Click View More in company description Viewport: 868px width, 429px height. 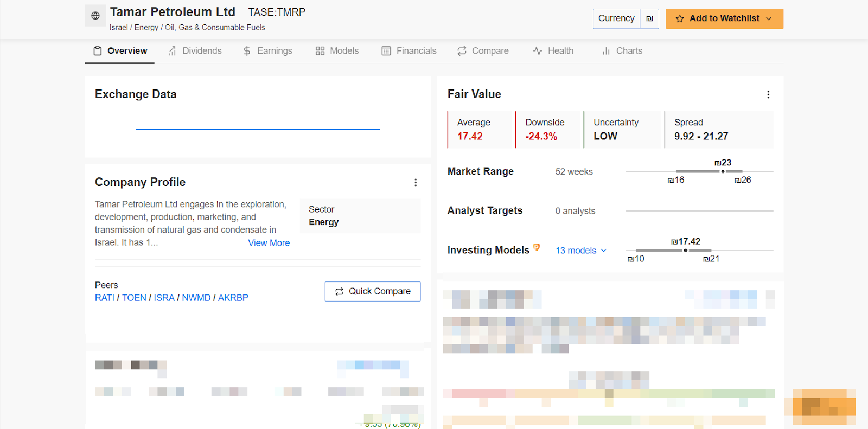click(269, 243)
